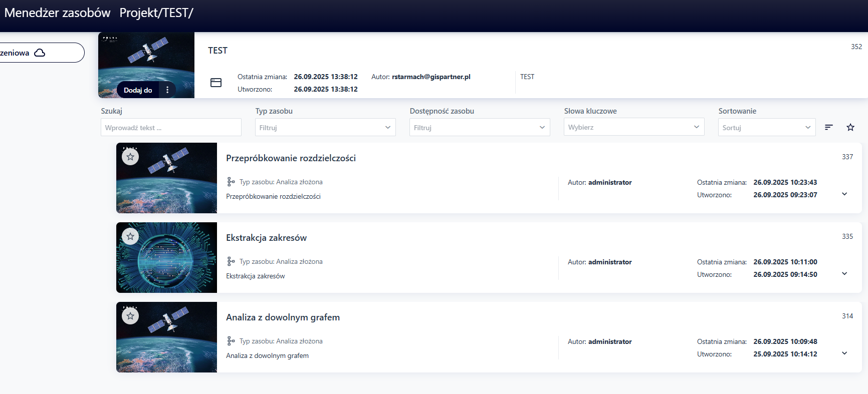Click the Dodaj do button

pyautogui.click(x=138, y=90)
